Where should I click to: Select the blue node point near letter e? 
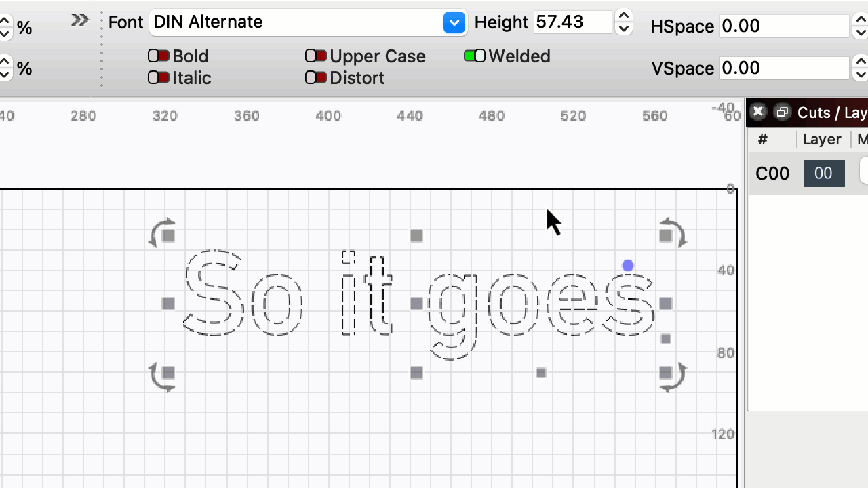(627, 265)
